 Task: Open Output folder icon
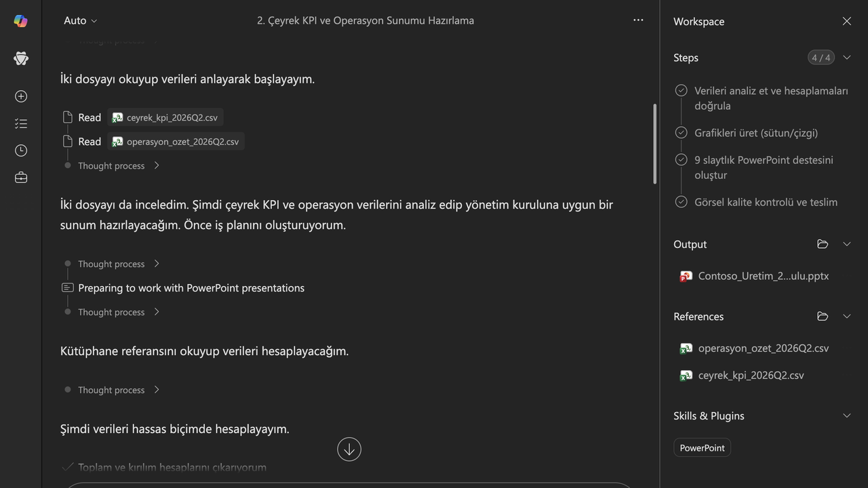click(823, 244)
